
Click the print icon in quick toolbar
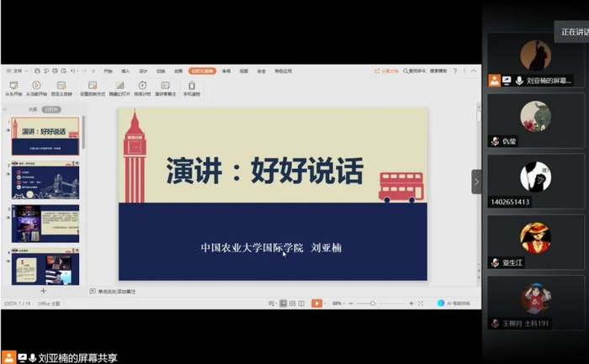point(55,71)
